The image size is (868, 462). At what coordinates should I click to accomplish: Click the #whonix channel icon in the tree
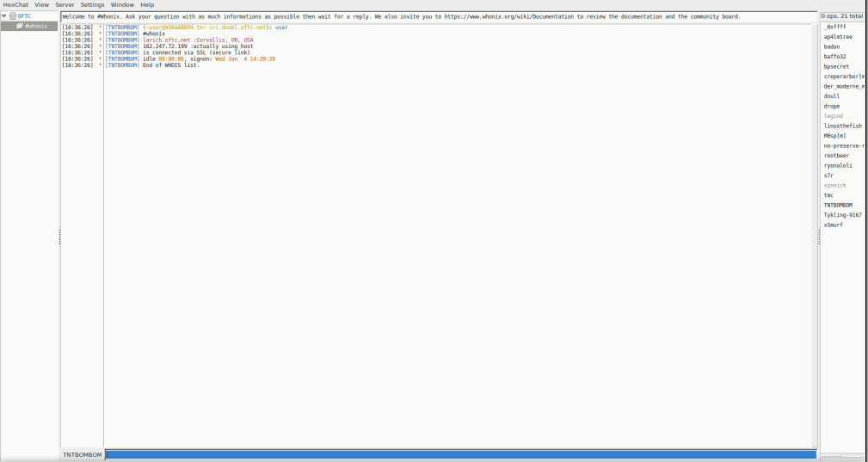[20, 26]
